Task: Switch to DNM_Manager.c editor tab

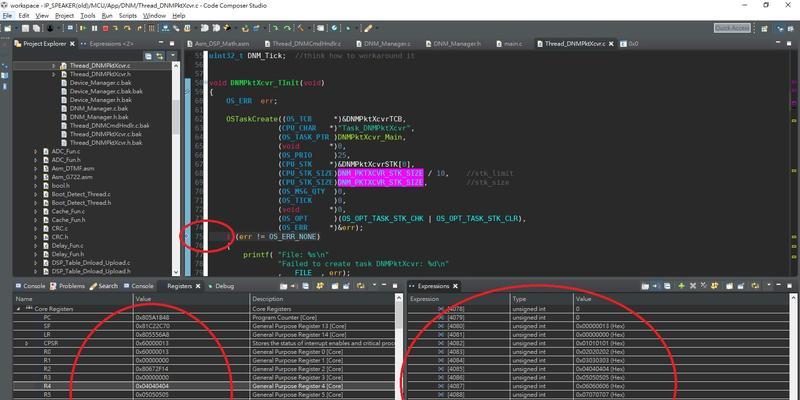Action: (383, 44)
